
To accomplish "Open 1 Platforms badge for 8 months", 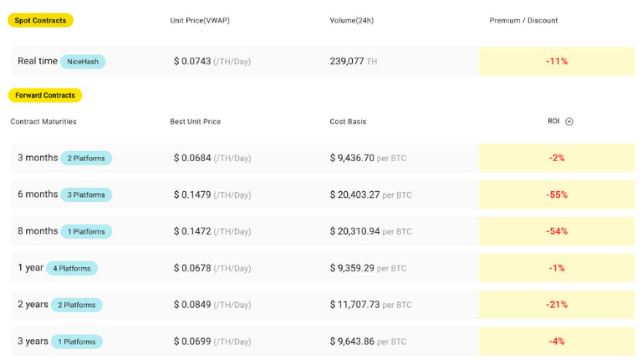I will pyautogui.click(x=86, y=232).
